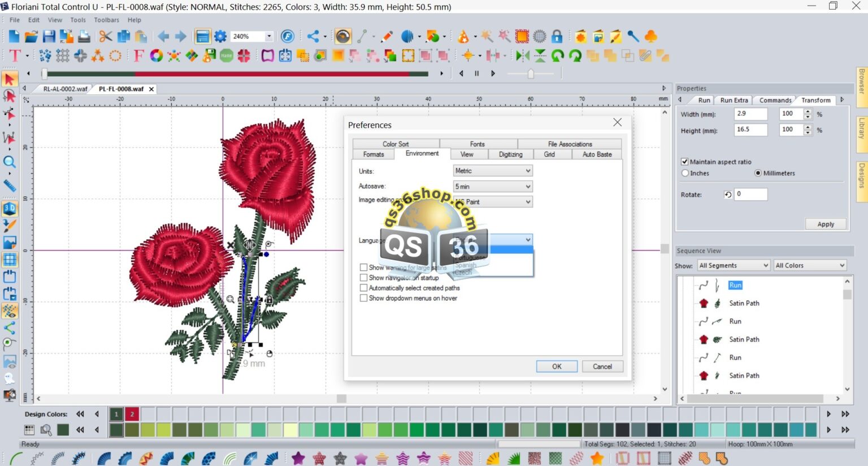Select the magnifier Zoom tool
Screen dimensions: 868x466
(9, 162)
